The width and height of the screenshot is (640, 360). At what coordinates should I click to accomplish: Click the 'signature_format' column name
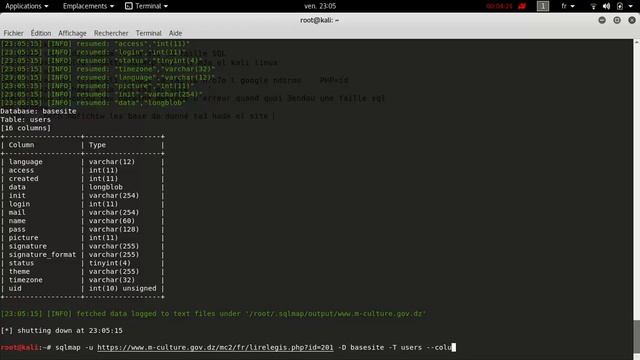pos(42,255)
